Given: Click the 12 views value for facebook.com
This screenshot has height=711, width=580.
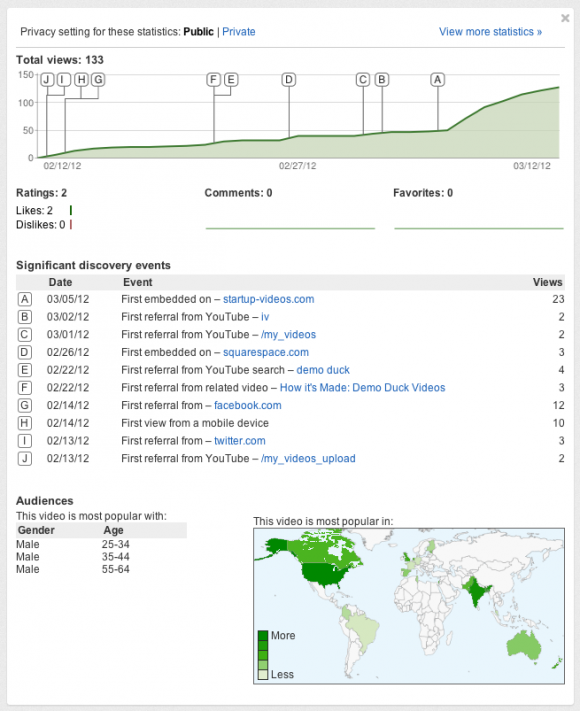Looking at the screenshot, I should tap(558, 405).
